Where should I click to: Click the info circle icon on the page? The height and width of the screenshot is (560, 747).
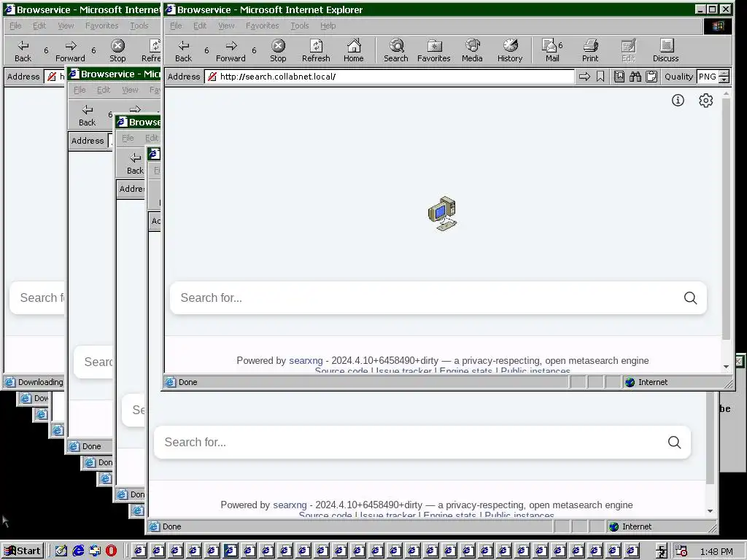pyautogui.click(x=678, y=100)
